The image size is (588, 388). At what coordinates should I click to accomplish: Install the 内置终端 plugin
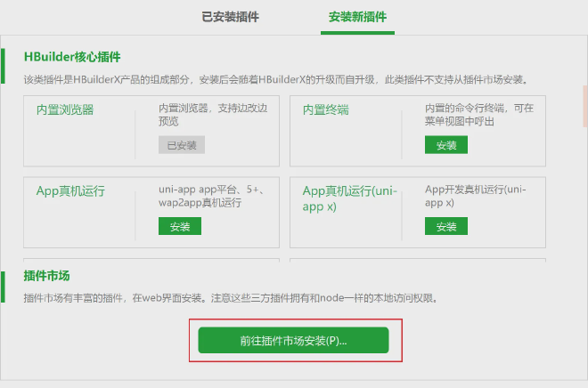coord(446,145)
